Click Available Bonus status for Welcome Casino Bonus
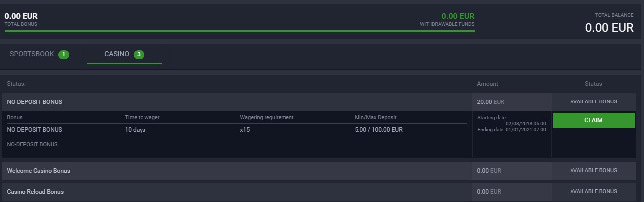 point(593,171)
